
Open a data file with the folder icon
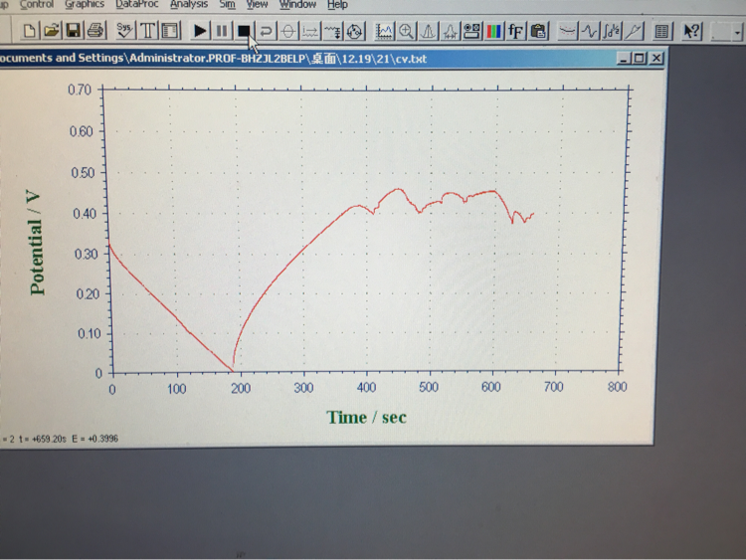[51, 32]
